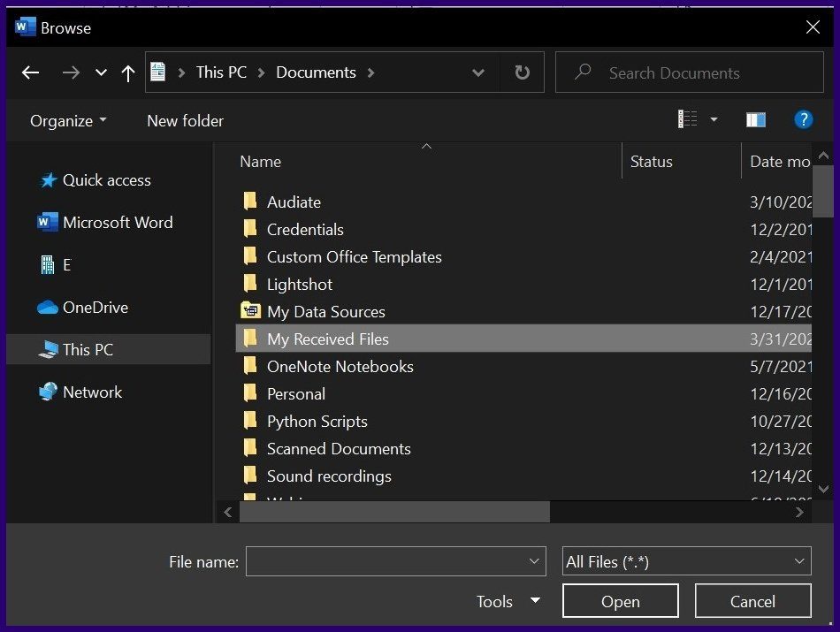
Task: Click the Quick access star icon
Action: point(49,180)
